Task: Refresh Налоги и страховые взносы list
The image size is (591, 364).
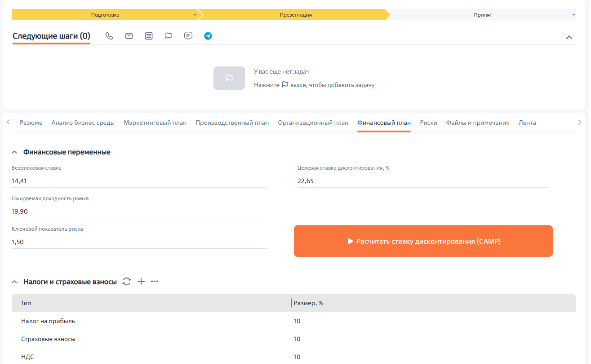Action: click(127, 281)
